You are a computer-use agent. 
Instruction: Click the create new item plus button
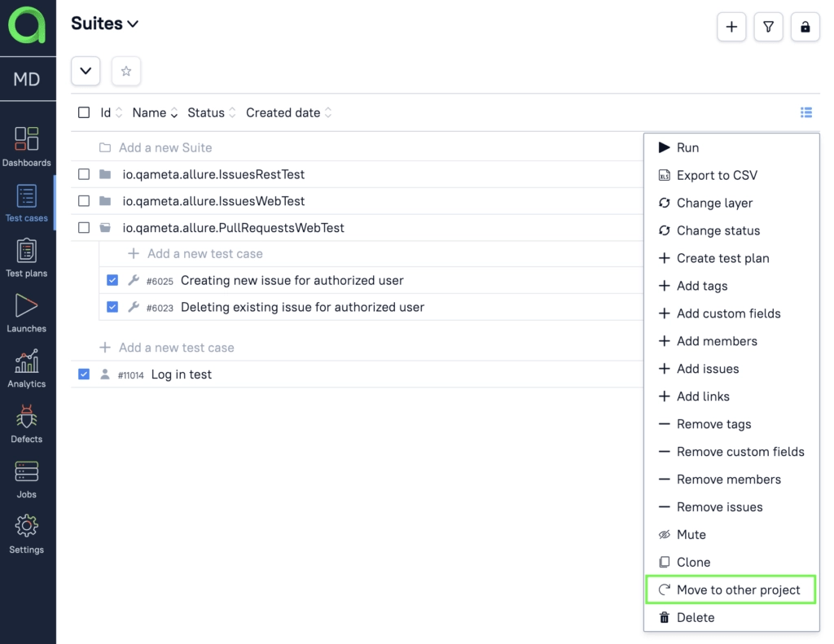click(731, 27)
